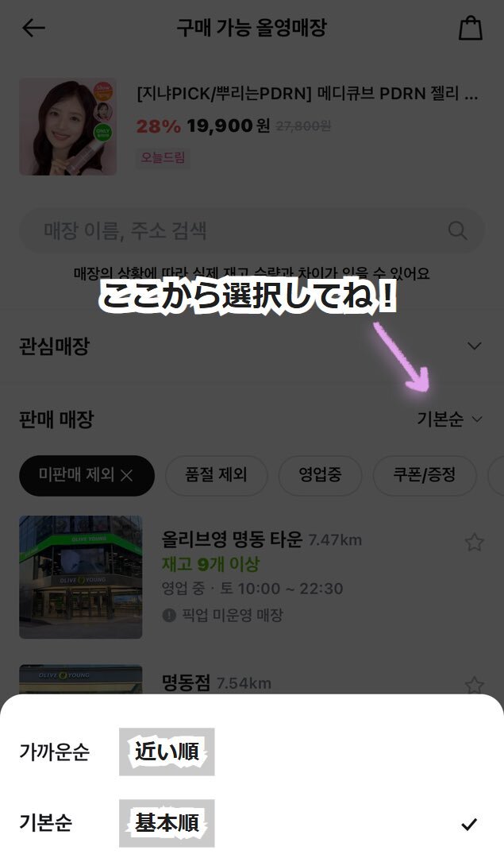The width and height of the screenshot is (504, 858).
Task: Open the 메디큐브 PDRN product thumbnail
Action: (67, 126)
